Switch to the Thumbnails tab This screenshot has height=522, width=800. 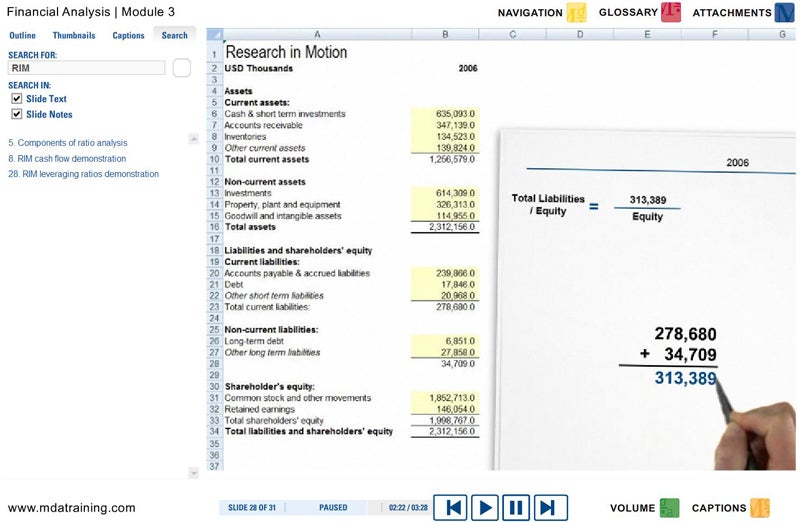coord(74,35)
